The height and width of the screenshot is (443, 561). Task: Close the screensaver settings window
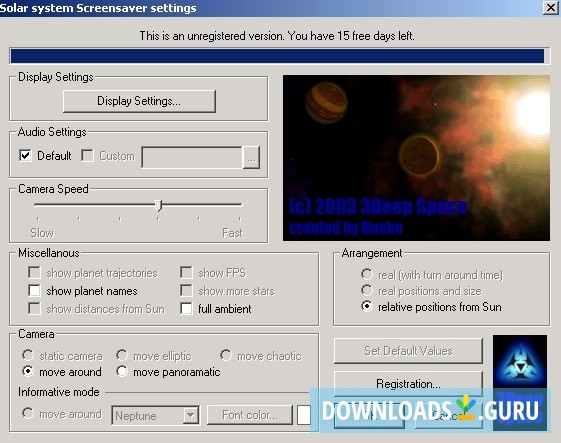click(x=550, y=8)
